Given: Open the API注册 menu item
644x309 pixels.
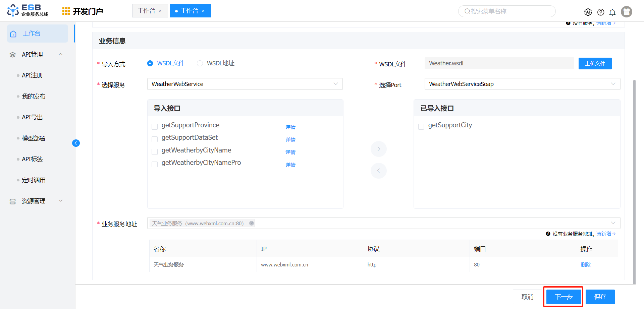Looking at the screenshot, I should (x=32, y=75).
